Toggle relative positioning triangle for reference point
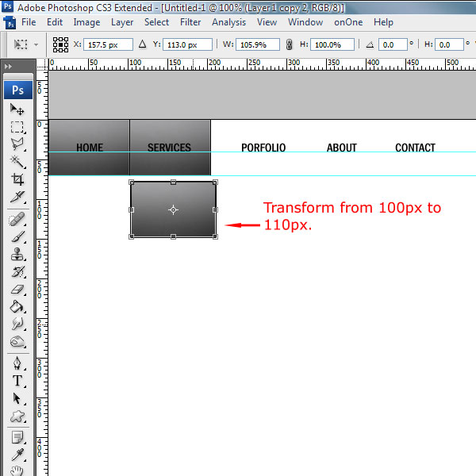Viewport: 476px width, 476px height. pos(142,44)
